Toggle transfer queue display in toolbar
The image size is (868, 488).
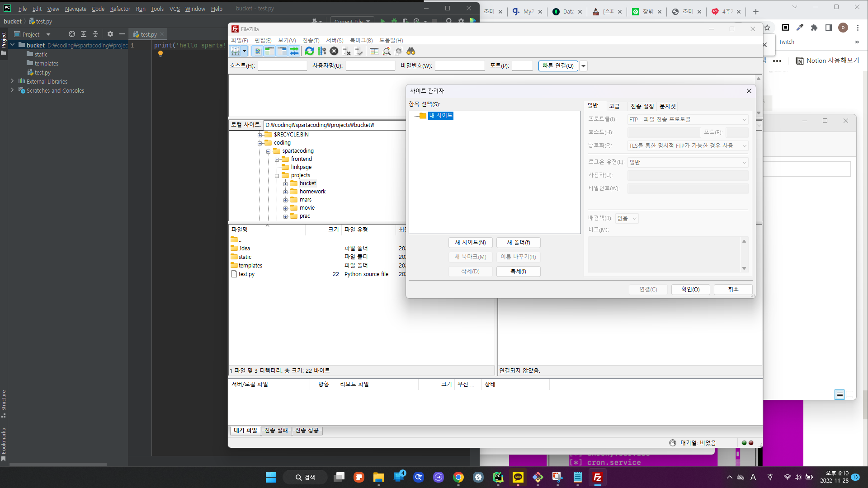(294, 51)
